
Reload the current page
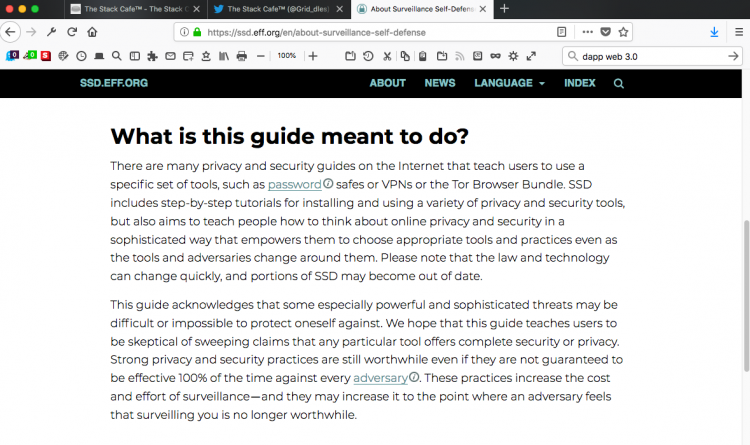coord(72,32)
